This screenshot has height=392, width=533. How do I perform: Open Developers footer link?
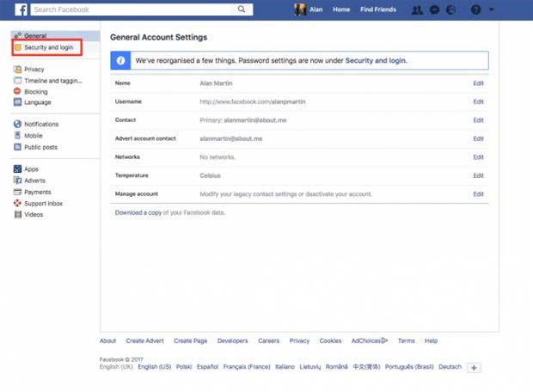tap(232, 340)
